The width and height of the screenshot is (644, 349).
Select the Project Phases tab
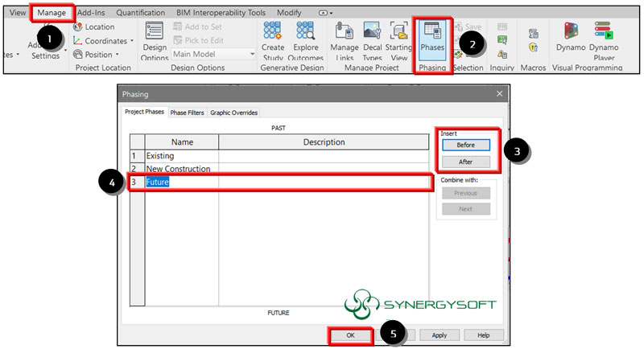(x=144, y=112)
